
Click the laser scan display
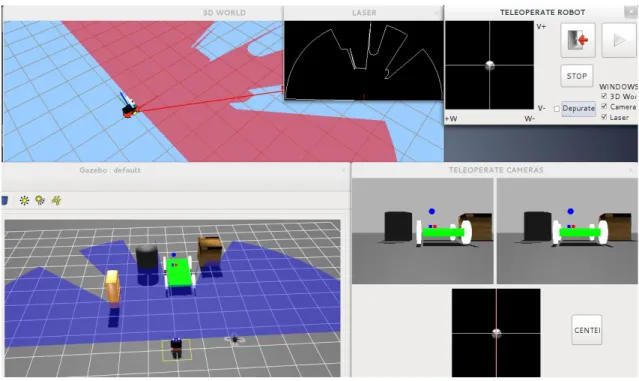coord(364,60)
